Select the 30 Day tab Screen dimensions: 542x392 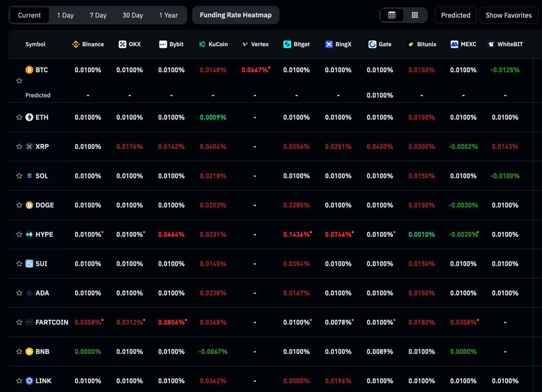[x=133, y=15]
